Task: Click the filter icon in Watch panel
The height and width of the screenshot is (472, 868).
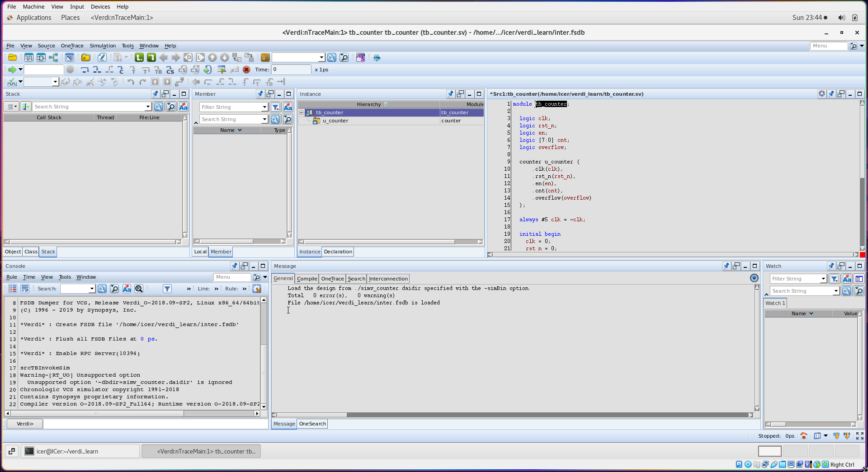Action: click(835, 279)
